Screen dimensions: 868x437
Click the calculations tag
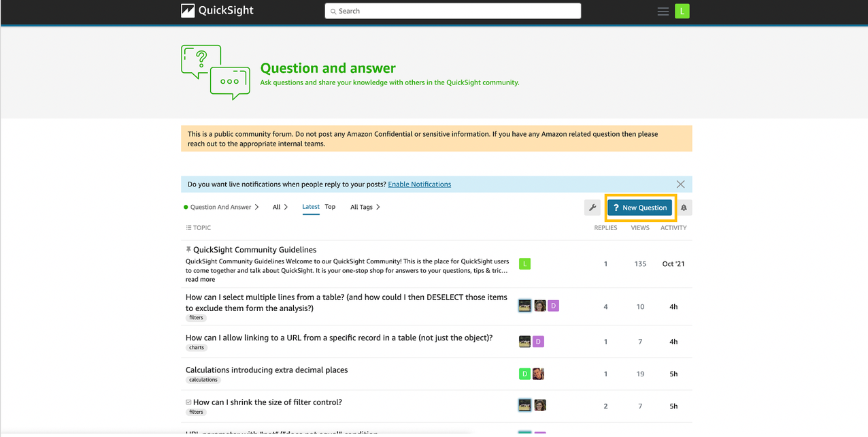203,380
